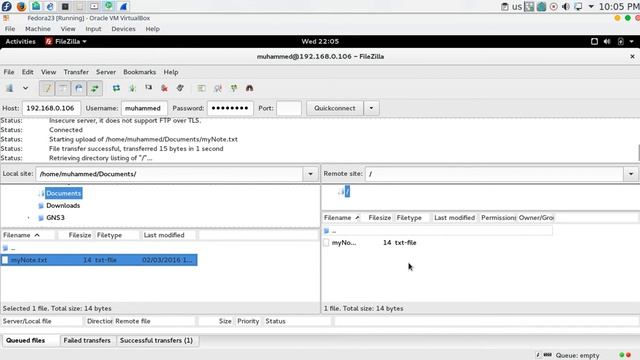Refresh the file and folder lists
This screenshot has width=640, height=360.
click(x=116, y=88)
